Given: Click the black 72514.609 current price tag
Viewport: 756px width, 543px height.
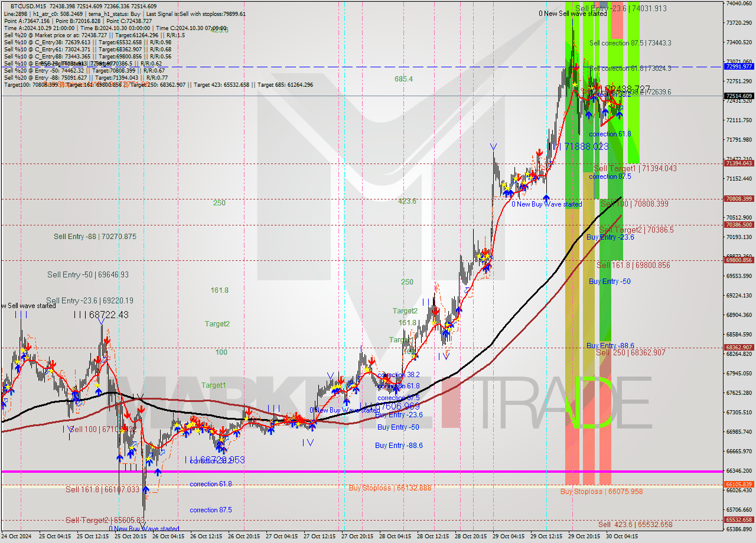Looking at the screenshot, I should click(739, 96).
